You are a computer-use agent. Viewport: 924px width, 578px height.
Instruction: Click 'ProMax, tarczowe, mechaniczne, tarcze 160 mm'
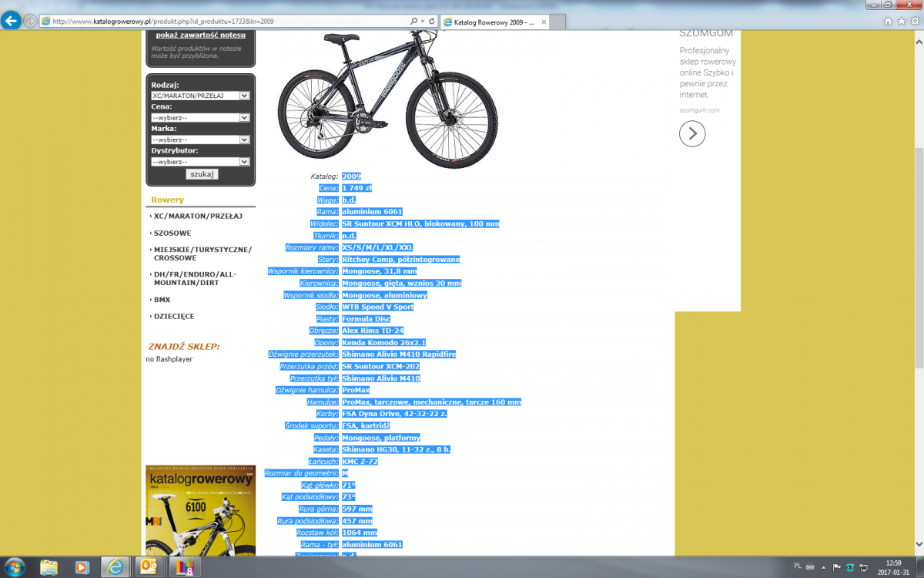tap(431, 402)
